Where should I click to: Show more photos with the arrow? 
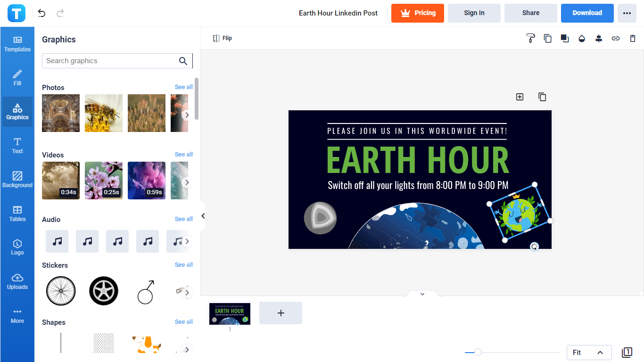point(187,115)
